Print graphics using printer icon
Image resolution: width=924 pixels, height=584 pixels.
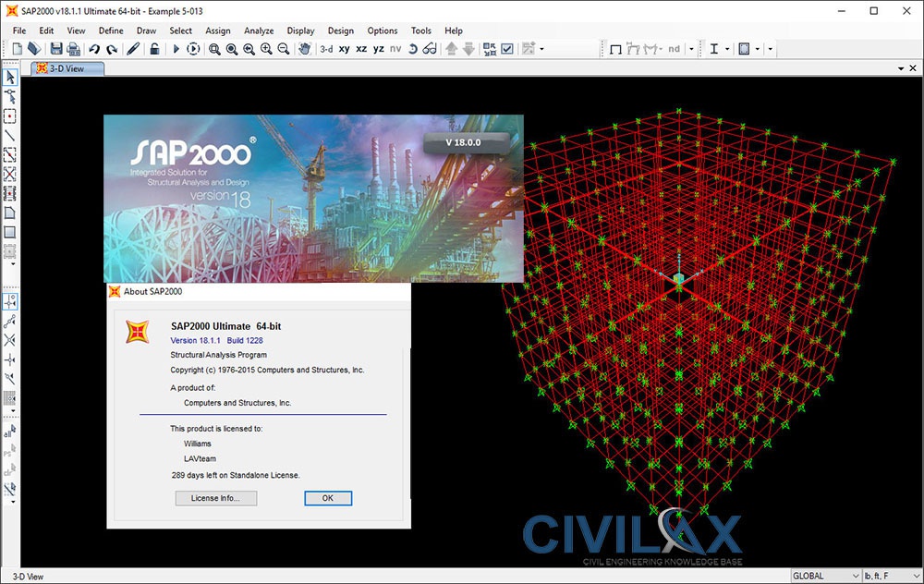point(74,49)
